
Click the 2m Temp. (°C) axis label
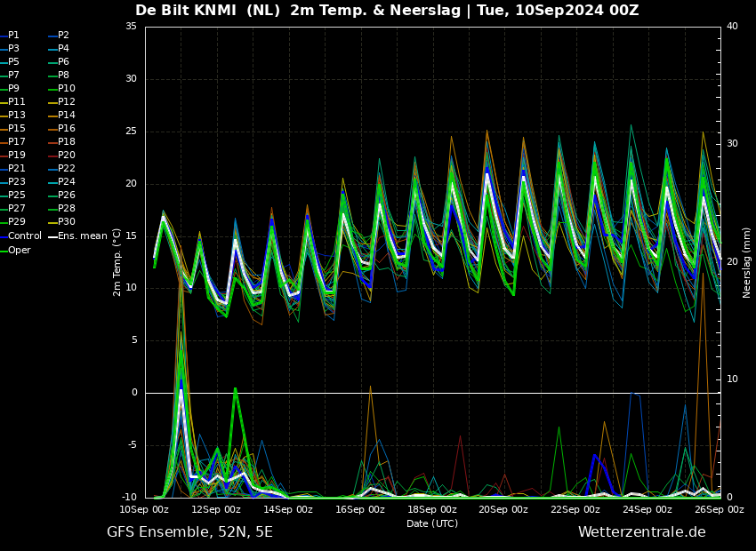click(117, 261)
